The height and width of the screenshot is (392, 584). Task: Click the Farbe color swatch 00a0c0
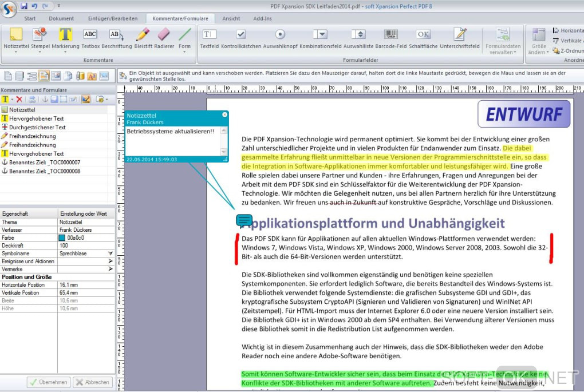pos(62,237)
